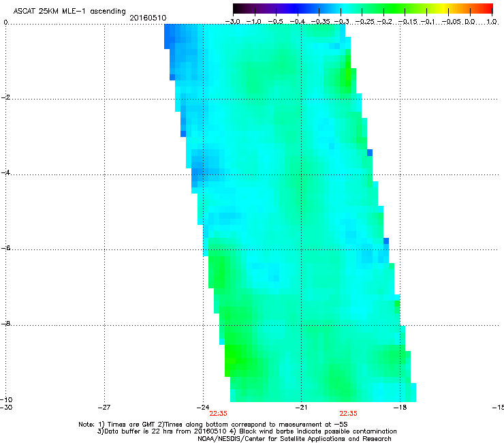Click the -27 longitude axis label

(104, 407)
